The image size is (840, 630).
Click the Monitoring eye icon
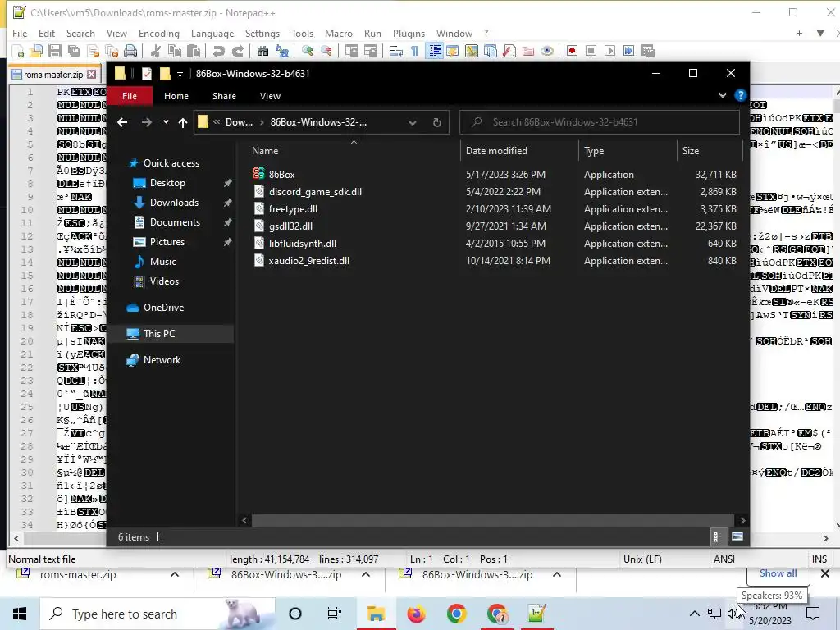pos(547,51)
